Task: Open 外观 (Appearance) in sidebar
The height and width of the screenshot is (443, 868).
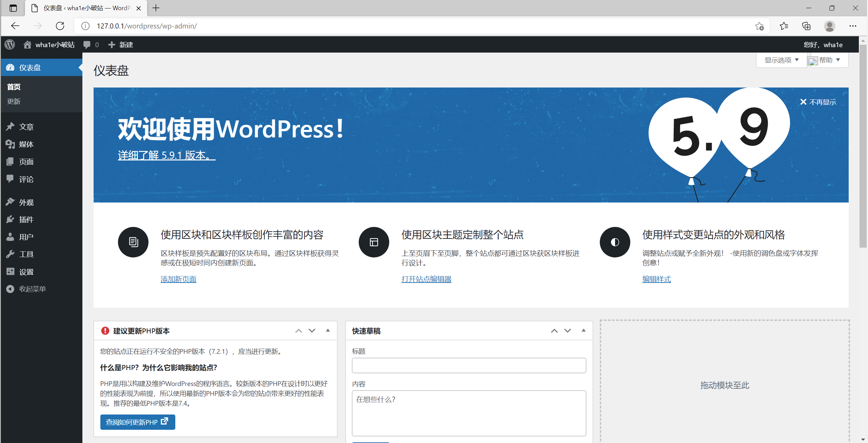Action: pos(26,202)
